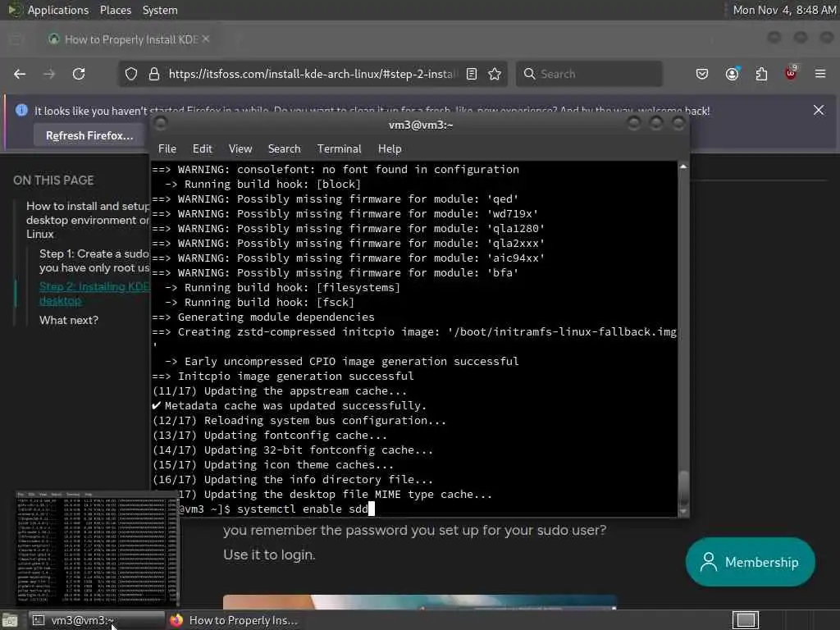Open the tracking protection shield icon

131,74
